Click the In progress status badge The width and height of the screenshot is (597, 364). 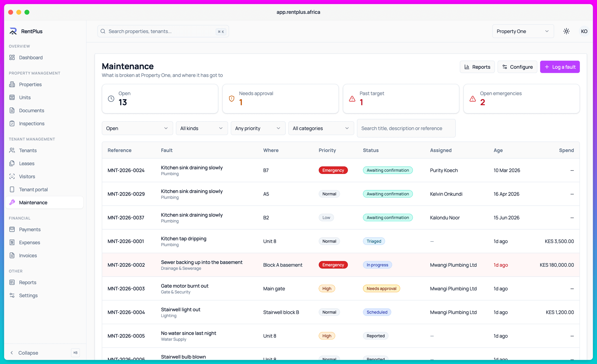(x=377, y=265)
